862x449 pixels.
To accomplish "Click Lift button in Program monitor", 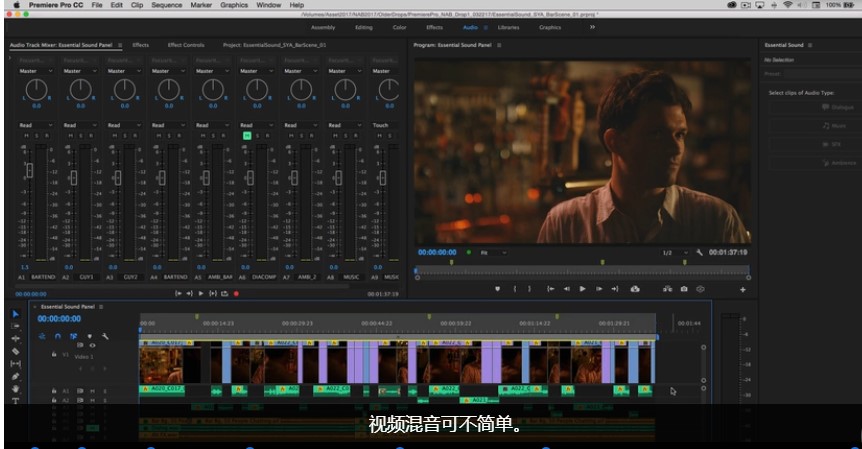I will coord(635,289).
